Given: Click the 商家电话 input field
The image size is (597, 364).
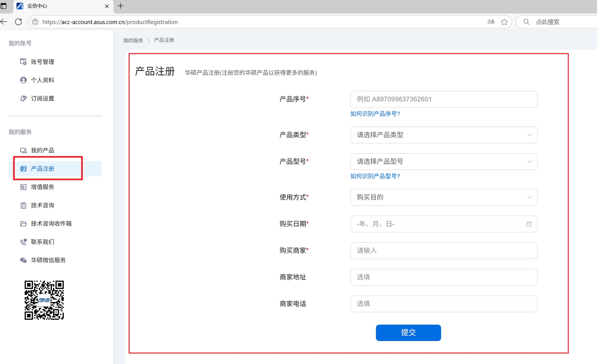Looking at the screenshot, I should [x=444, y=304].
